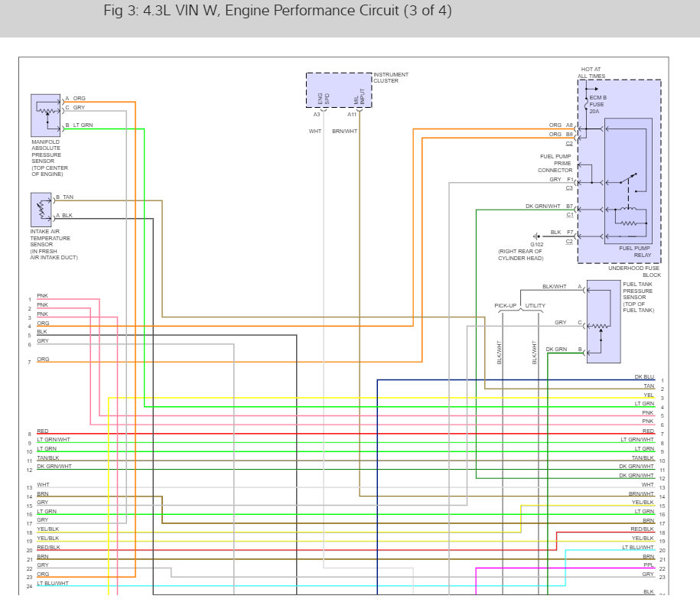
Task: Click the 'BLK/WHT' label at fuel tank sensor pin A
Action: click(x=555, y=287)
